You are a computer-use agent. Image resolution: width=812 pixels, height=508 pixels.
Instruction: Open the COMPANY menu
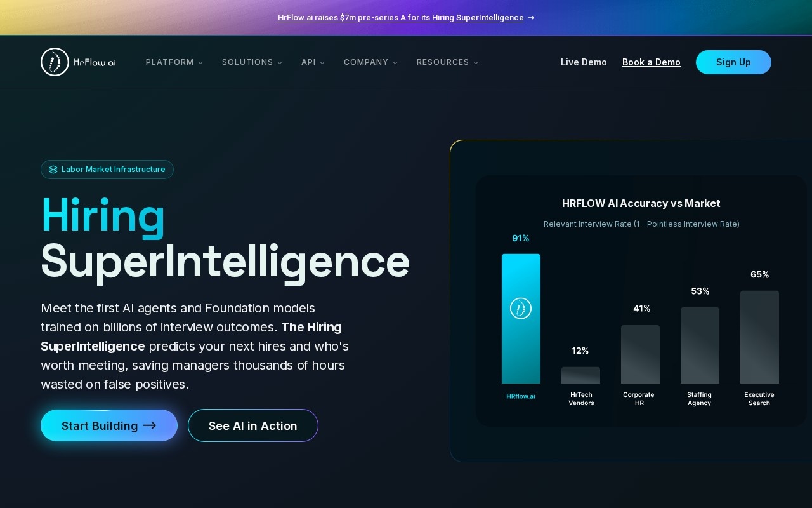coord(370,62)
